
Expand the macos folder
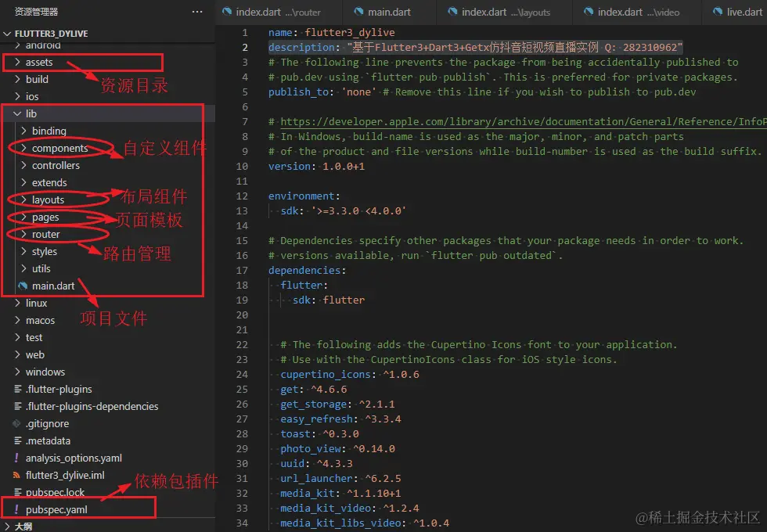point(17,320)
